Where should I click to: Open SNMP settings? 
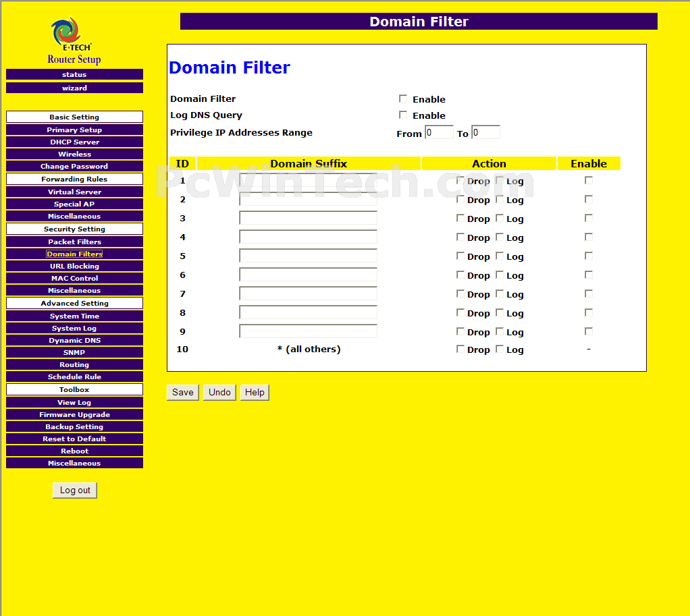pyautogui.click(x=74, y=353)
